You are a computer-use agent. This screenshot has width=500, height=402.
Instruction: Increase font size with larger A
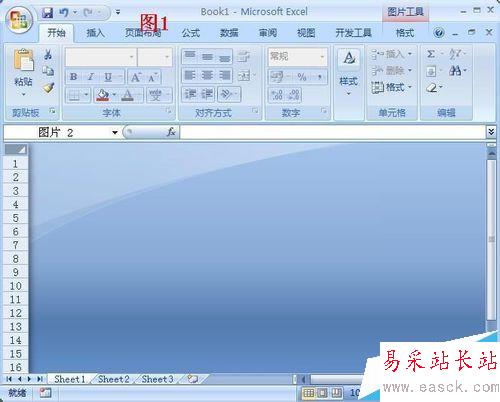[135, 77]
